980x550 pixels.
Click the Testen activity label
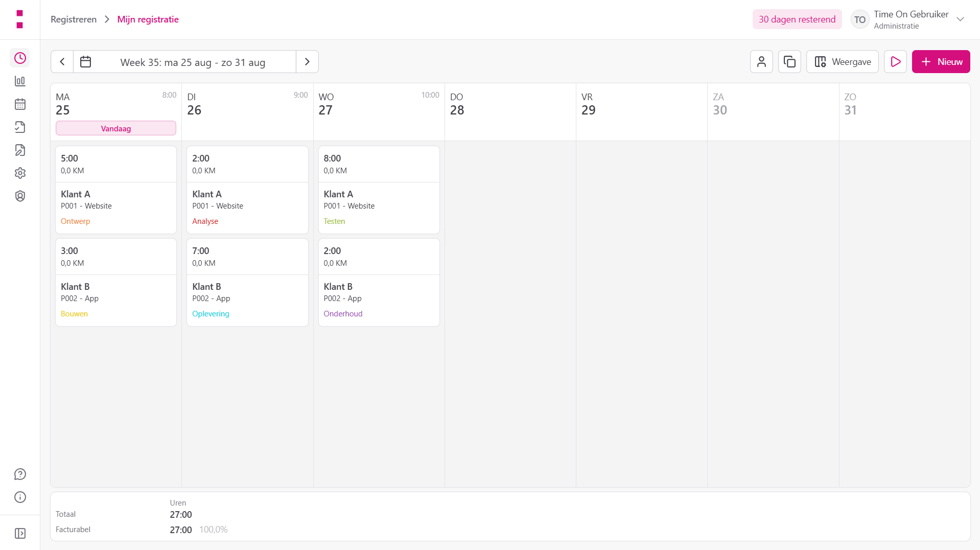pos(334,221)
